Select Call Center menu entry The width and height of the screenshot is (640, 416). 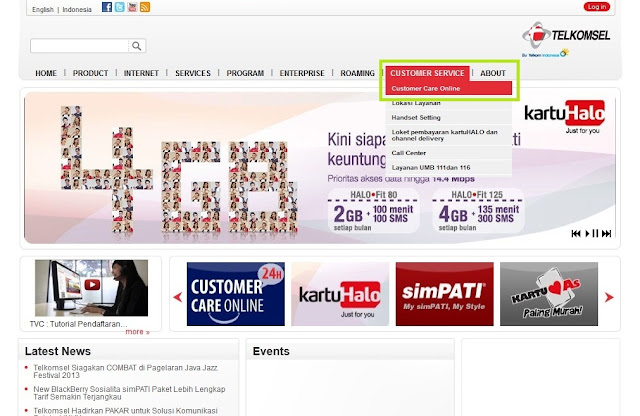pos(449,153)
